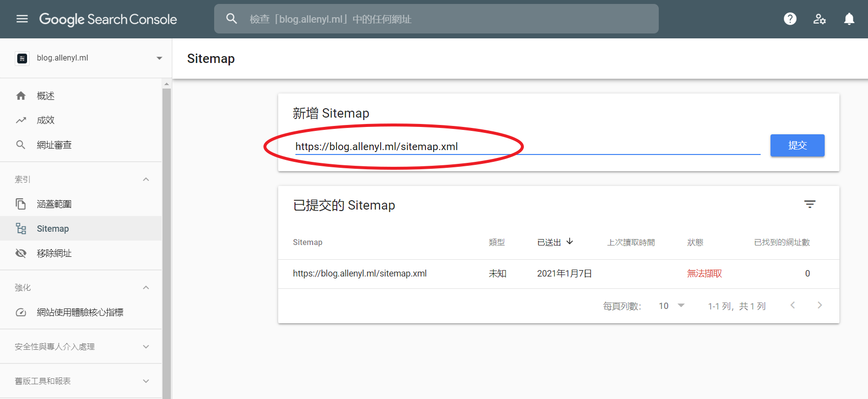The image size is (868, 399).
Task: Select 移除網址 in the sidebar
Action: (x=54, y=253)
